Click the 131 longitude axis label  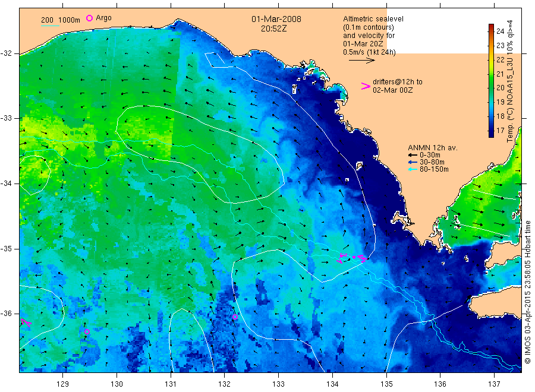coord(171,384)
